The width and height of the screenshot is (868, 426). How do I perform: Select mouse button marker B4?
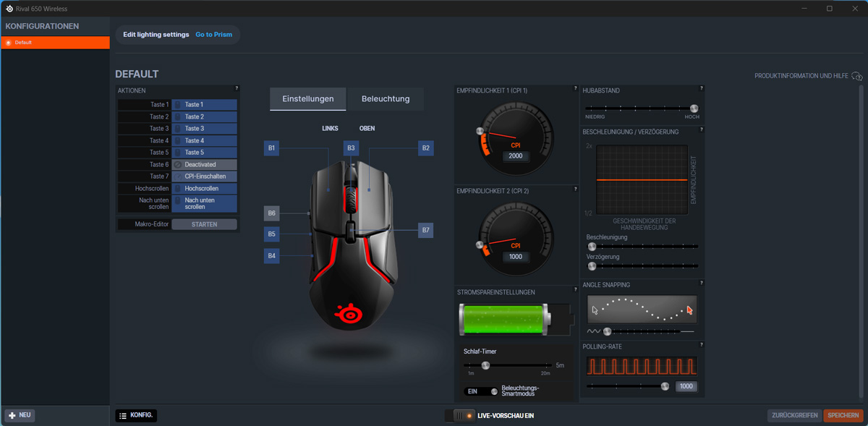(x=272, y=255)
